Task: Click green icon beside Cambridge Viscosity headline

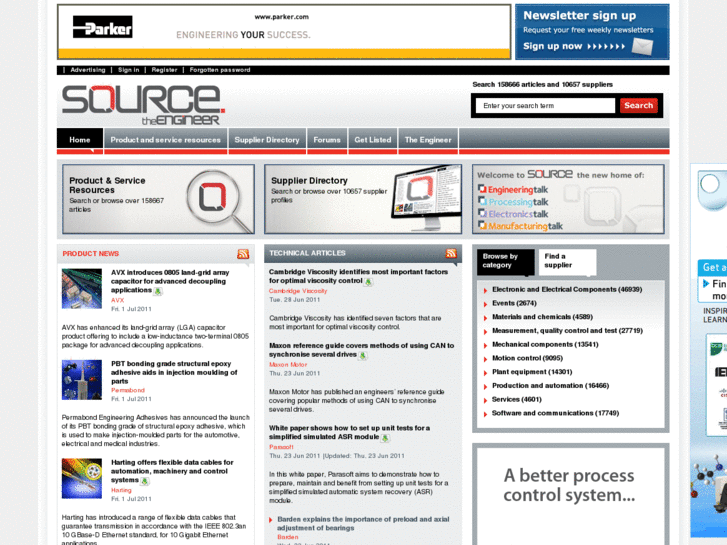Action: (368, 282)
